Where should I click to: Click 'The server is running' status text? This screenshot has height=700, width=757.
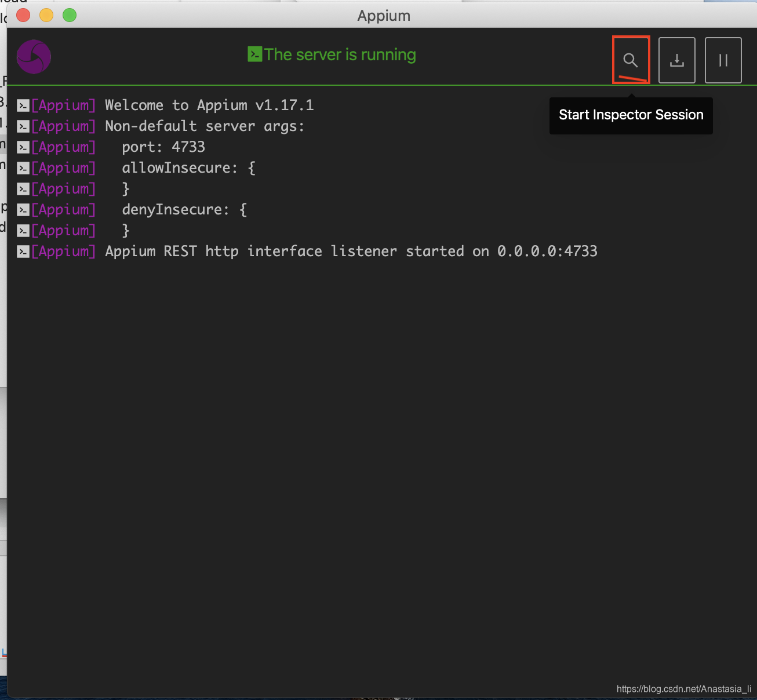pyautogui.click(x=340, y=54)
